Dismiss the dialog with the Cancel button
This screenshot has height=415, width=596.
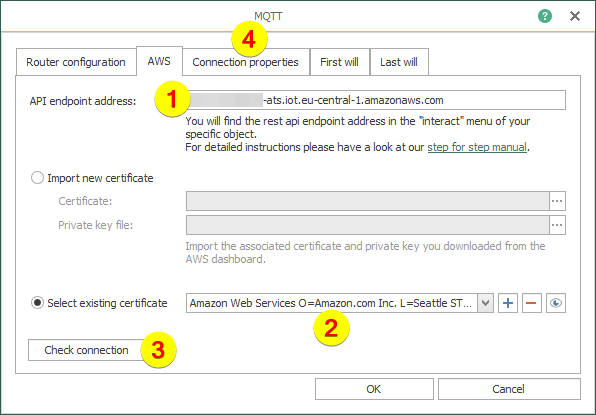pos(509,389)
